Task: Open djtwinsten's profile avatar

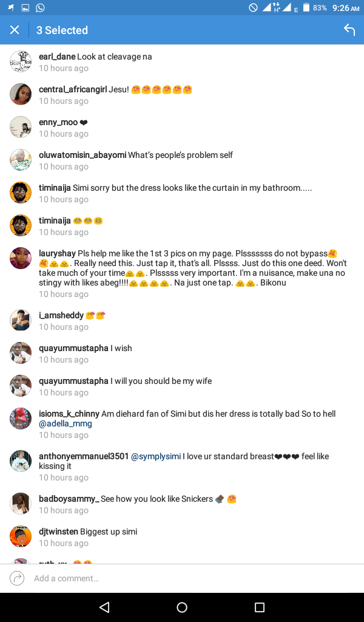Action: pos(21,536)
